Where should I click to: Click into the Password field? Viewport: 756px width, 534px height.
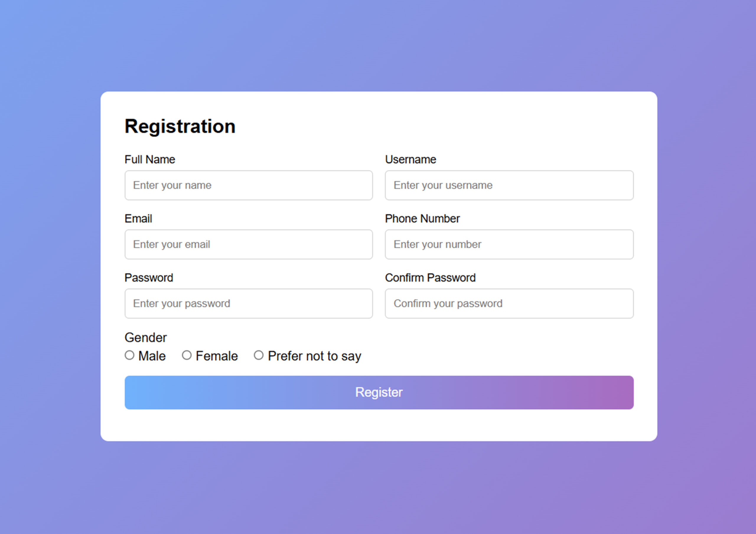coord(248,303)
